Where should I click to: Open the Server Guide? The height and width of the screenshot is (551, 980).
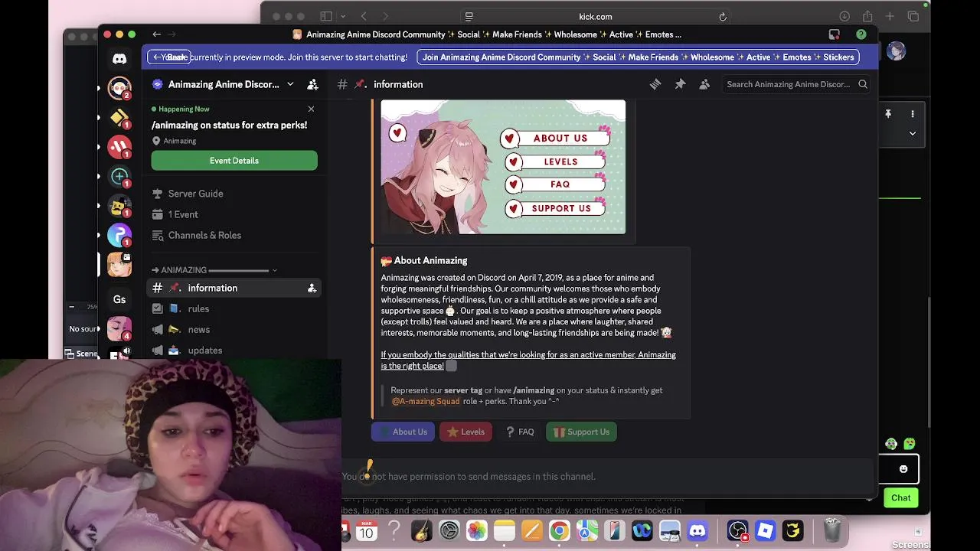[234, 194]
